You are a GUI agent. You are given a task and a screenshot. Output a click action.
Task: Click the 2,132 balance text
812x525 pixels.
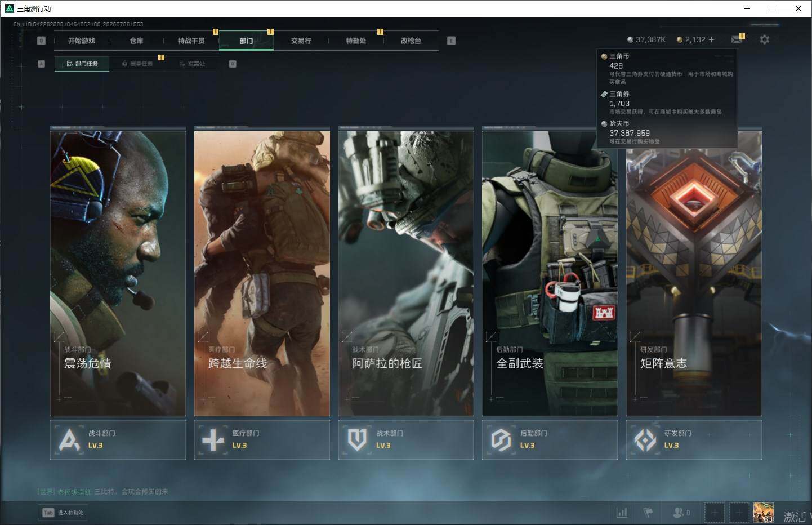point(695,39)
